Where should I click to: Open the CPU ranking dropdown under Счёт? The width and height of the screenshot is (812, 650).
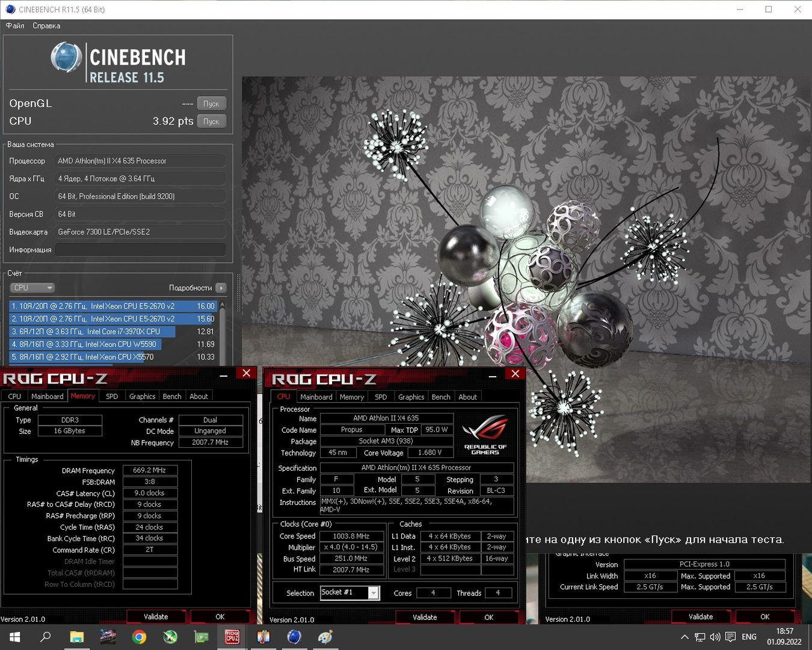click(33, 288)
